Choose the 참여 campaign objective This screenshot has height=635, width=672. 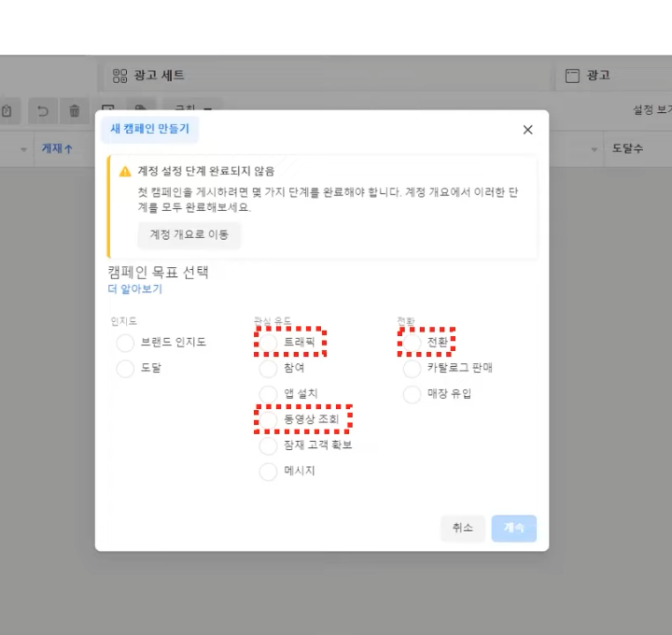tap(269, 368)
